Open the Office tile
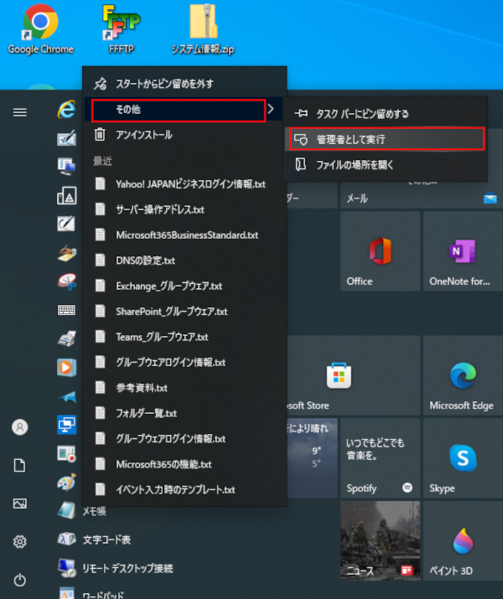 pyautogui.click(x=380, y=251)
